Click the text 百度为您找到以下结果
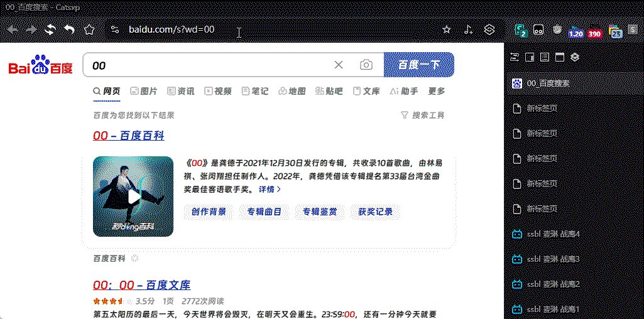 tap(134, 116)
